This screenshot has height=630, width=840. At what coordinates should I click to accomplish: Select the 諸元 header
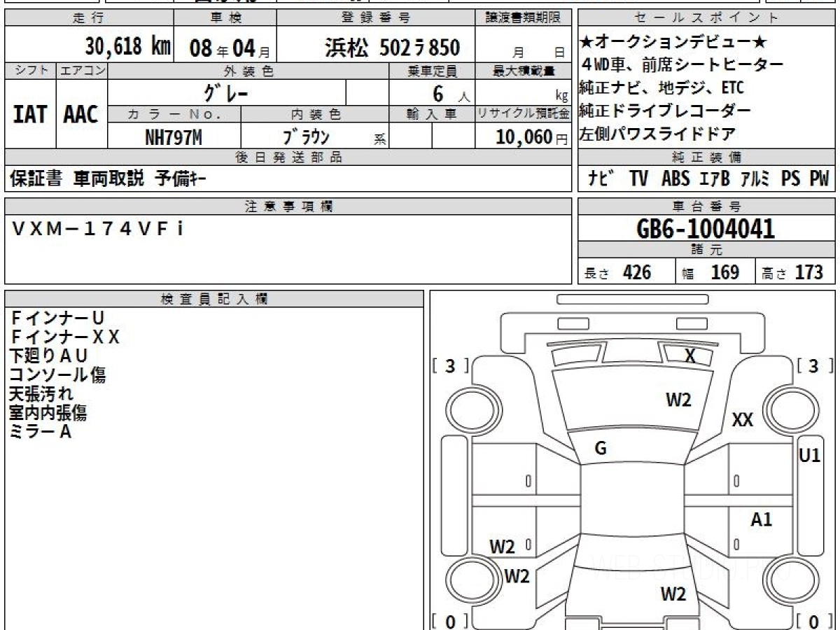click(x=707, y=250)
